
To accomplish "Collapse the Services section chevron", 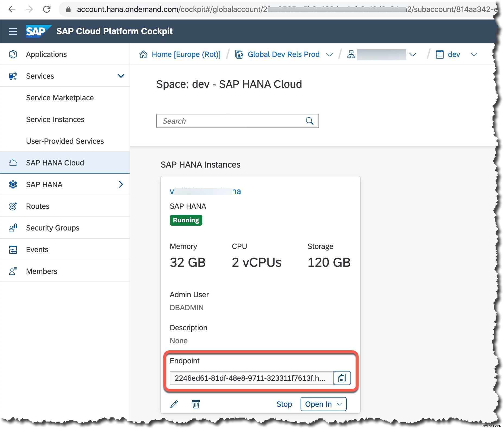I will (121, 76).
